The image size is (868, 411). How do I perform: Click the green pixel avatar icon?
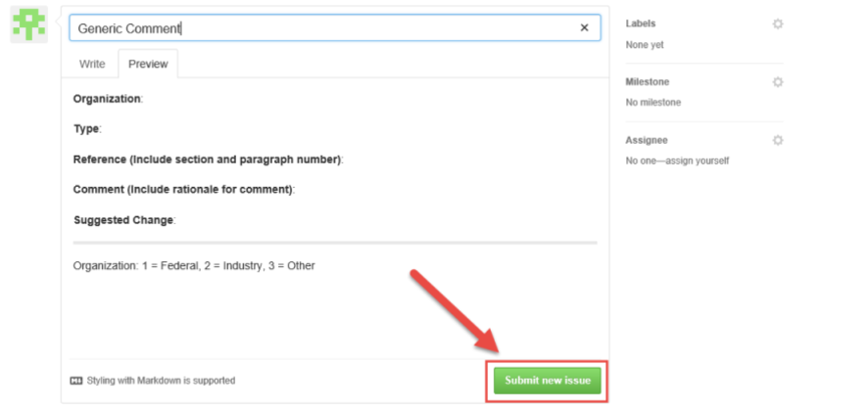point(28,24)
